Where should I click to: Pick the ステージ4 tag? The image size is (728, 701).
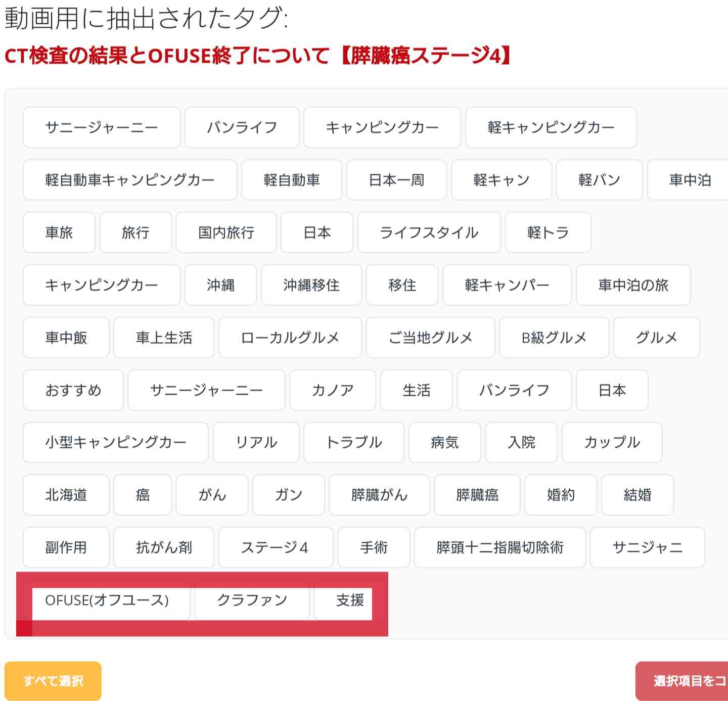(x=276, y=547)
